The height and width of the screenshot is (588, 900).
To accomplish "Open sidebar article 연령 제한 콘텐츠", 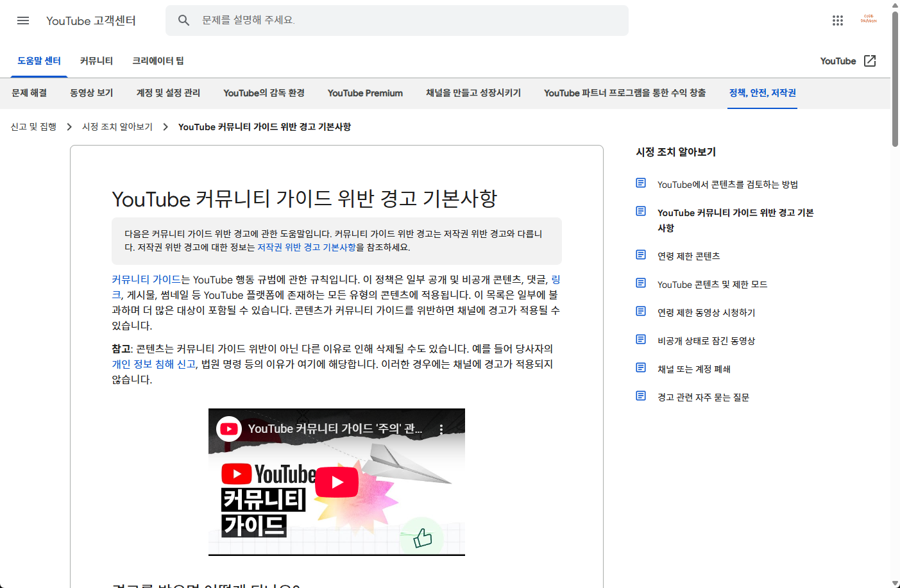I will 688,256.
